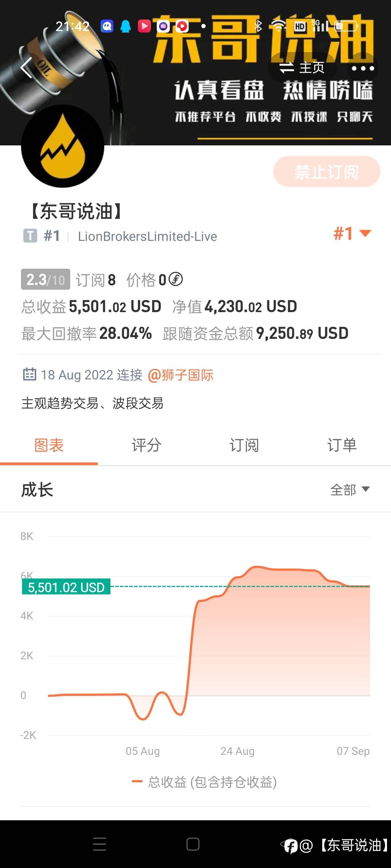The width and height of the screenshot is (391, 868).
Task: Switch to the 评分 tab
Action: (x=147, y=445)
